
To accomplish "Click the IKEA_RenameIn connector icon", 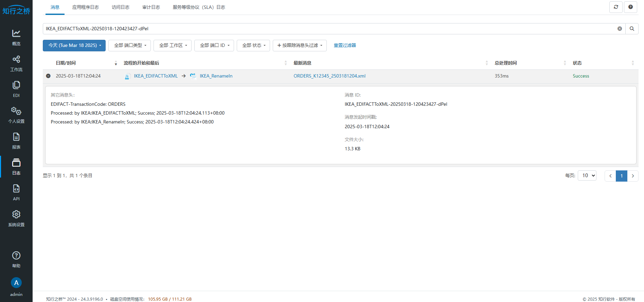I will coord(193,76).
